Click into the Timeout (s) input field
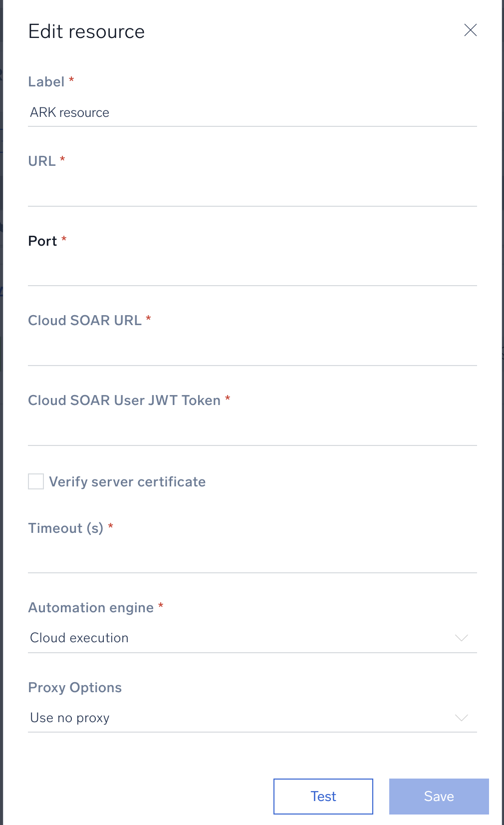 pos(252,558)
